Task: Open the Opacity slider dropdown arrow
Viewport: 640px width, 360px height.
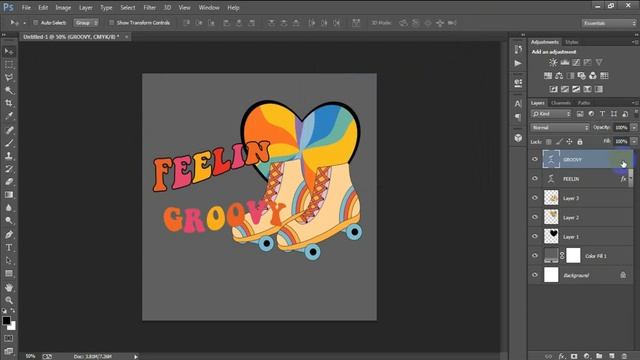Action: (x=634, y=128)
